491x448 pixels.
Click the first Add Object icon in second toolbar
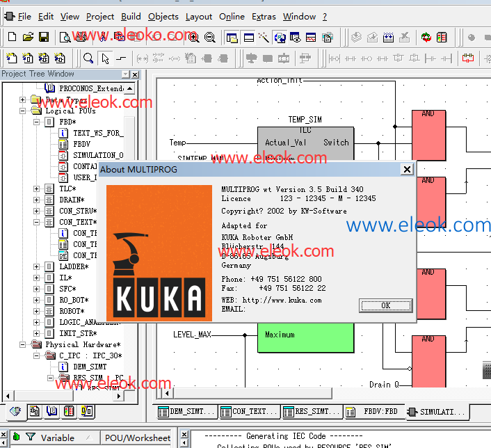[x=12, y=58]
